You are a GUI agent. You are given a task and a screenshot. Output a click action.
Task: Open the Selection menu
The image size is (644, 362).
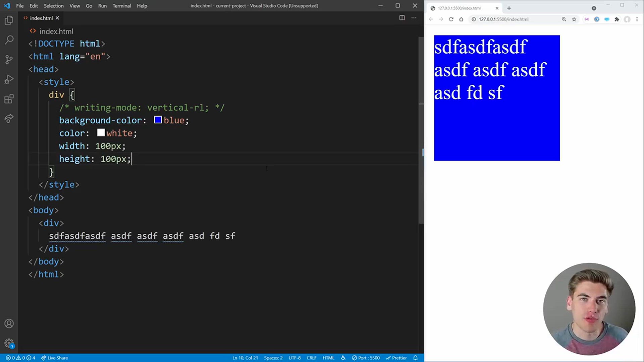tap(53, 6)
